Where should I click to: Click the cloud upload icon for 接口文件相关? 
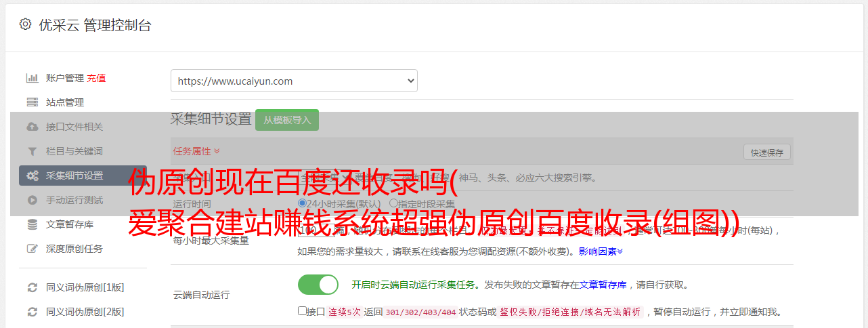pyautogui.click(x=32, y=127)
